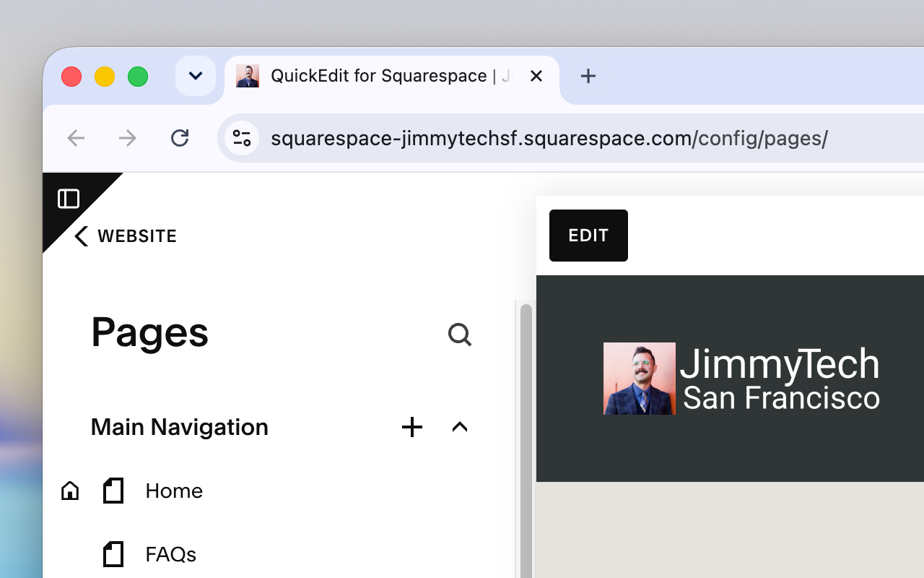Go back to WEBSITE menu
This screenshot has width=924, height=578.
(126, 236)
